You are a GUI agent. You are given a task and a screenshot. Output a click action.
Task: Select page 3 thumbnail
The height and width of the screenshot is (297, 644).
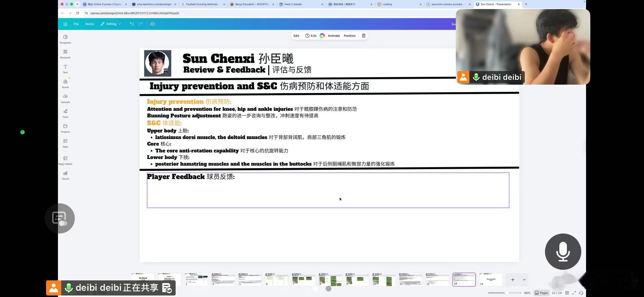click(x=196, y=279)
